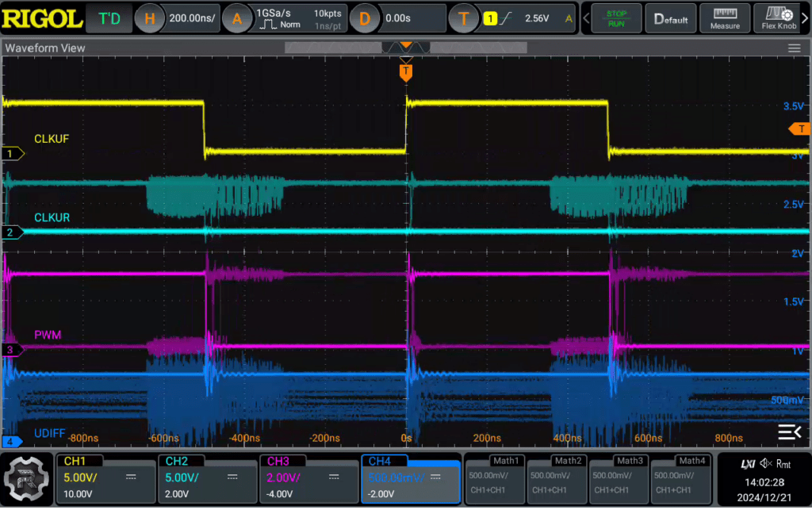Open the delay D settings icon
812x510 pixels.
click(x=364, y=19)
